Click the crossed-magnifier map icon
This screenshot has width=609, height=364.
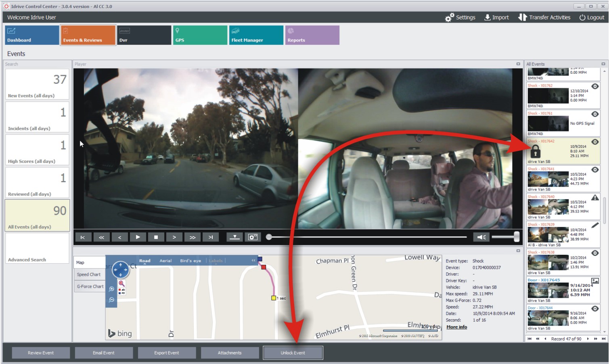tap(121, 284)
